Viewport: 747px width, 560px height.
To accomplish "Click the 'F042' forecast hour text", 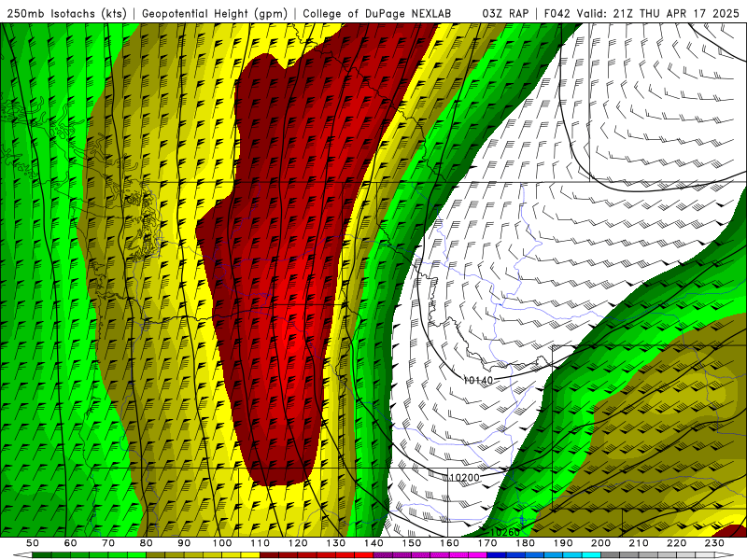I will 557,14.
